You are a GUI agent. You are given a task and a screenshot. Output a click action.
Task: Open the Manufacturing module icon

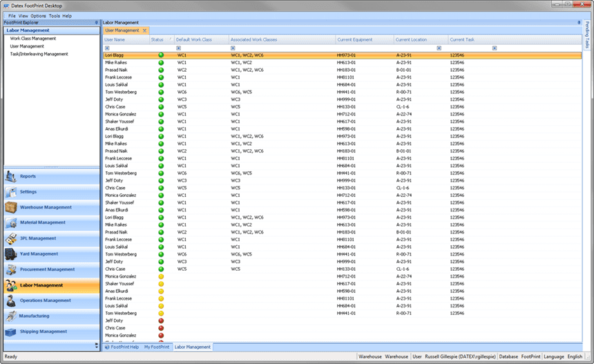(10, 316)
